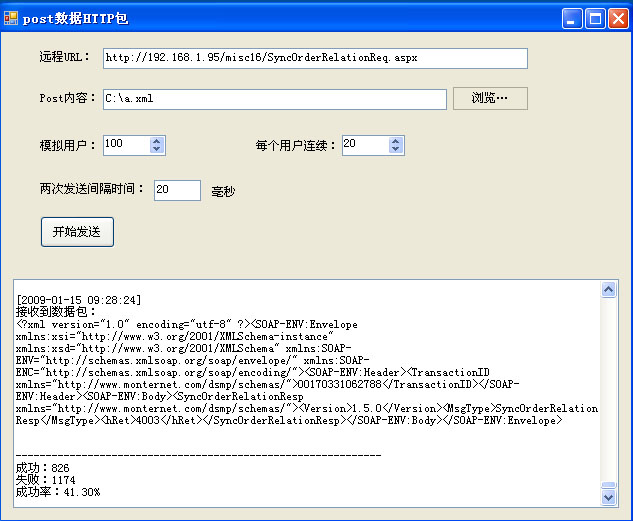Click the app icon in title bar
Screen dimensions: 633x521
point(11,18)
